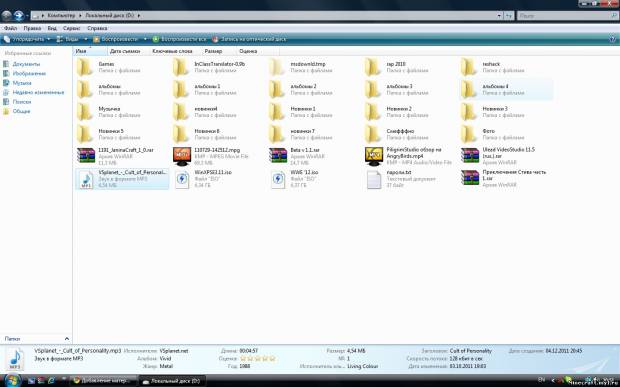This screenshot has width=620, height=387.
Task: Click the MP3 thumbnail in details pane
Action: (x=15, y=359)
